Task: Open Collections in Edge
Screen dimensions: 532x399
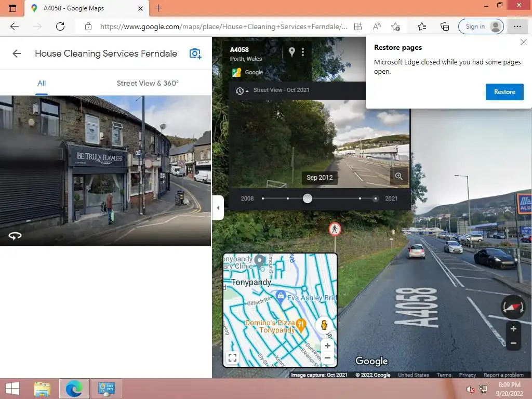Action: pyautogui.click(x=445, y=26)
